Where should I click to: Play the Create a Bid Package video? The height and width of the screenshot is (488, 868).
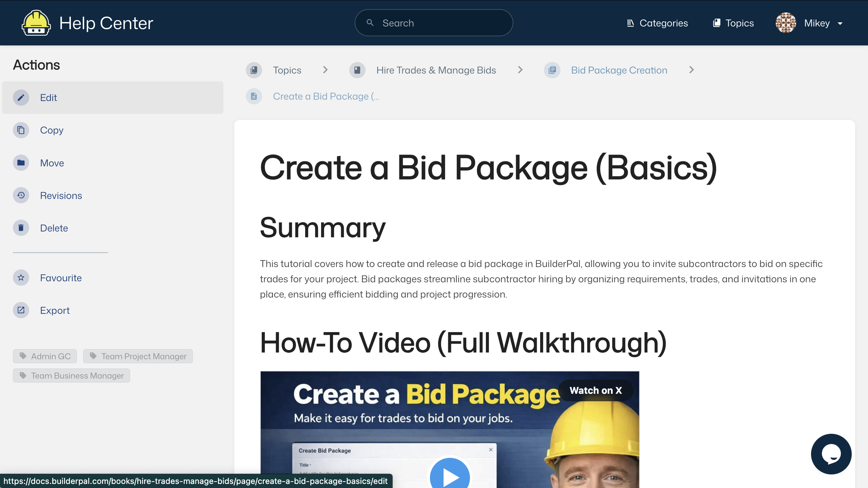pos(450,476)
